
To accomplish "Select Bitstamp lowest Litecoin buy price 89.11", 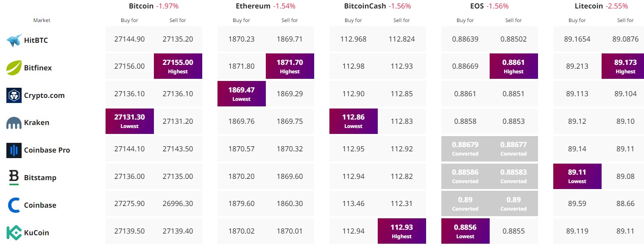I will [577, 176].
